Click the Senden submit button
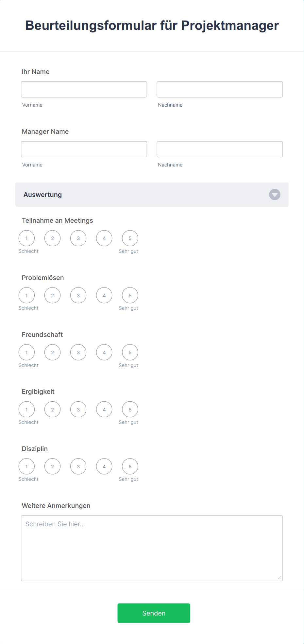The width and height of the screenshot is (304, 644). pyautogui.click(x=154, y=613)
